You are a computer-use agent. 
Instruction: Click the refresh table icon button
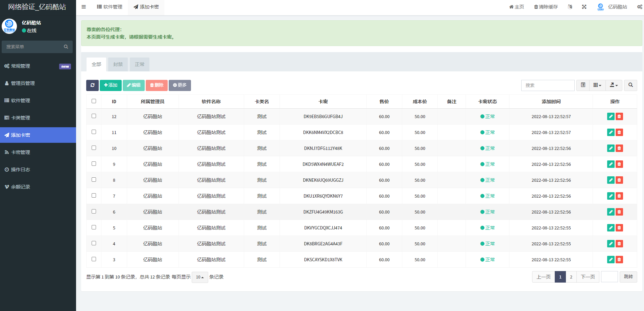coord(92,85)
